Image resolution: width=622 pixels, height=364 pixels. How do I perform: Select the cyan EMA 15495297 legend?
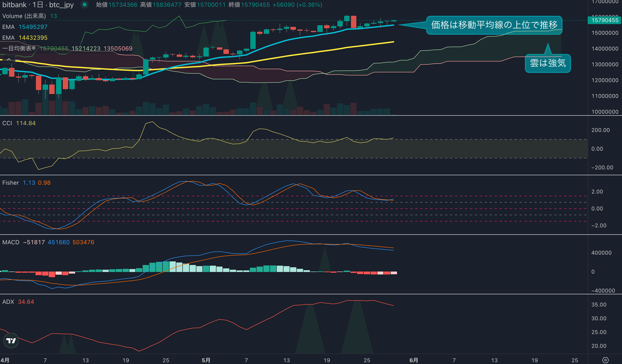pos(25,27)
